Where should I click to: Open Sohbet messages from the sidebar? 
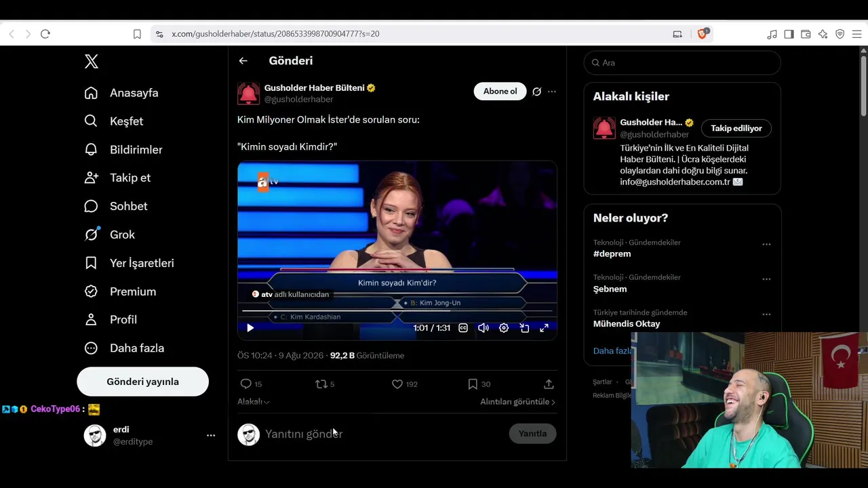pos(116,206)
